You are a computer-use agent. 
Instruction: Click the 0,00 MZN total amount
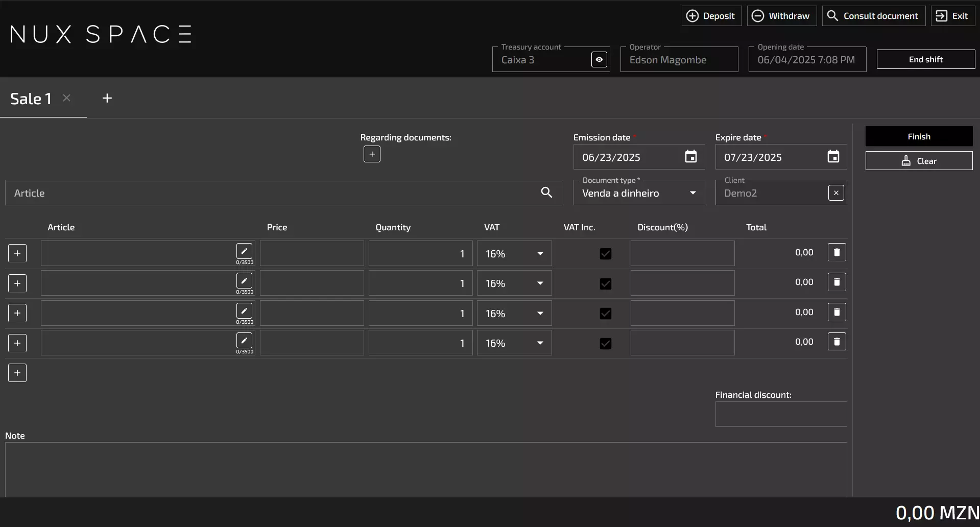pyautogui.click(x=937, y=513)
